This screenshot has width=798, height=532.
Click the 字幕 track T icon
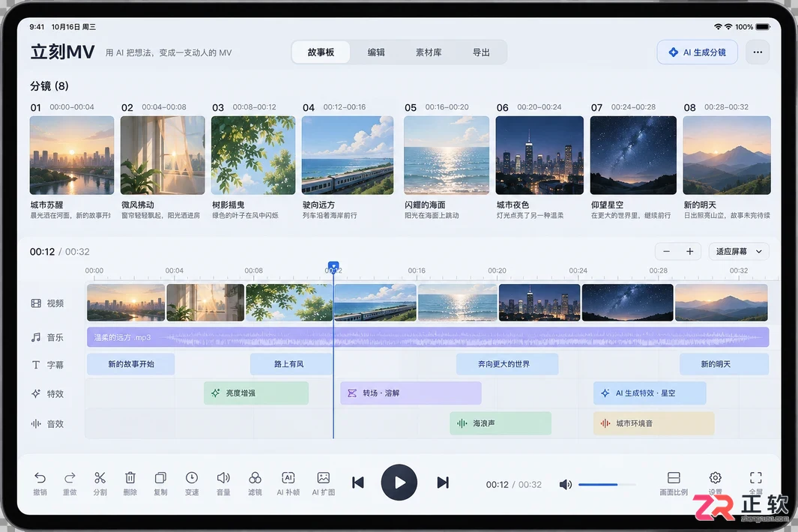(x=36, y=364)
